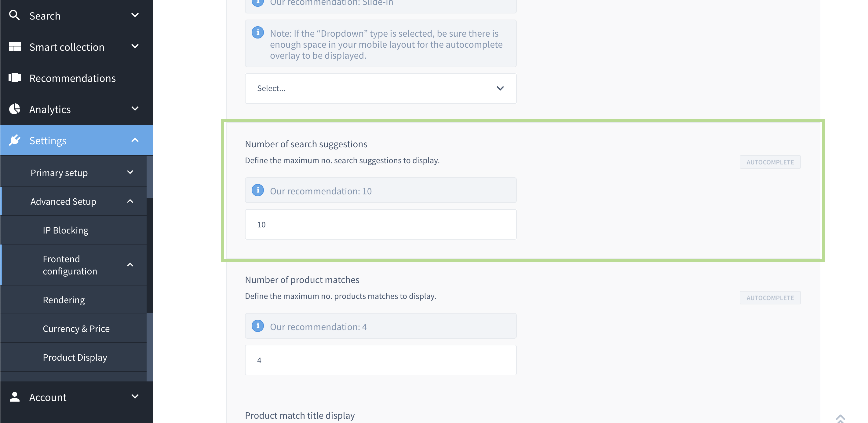Go to Currency & Price settings
868x423 pixels.
coord(76,328)
